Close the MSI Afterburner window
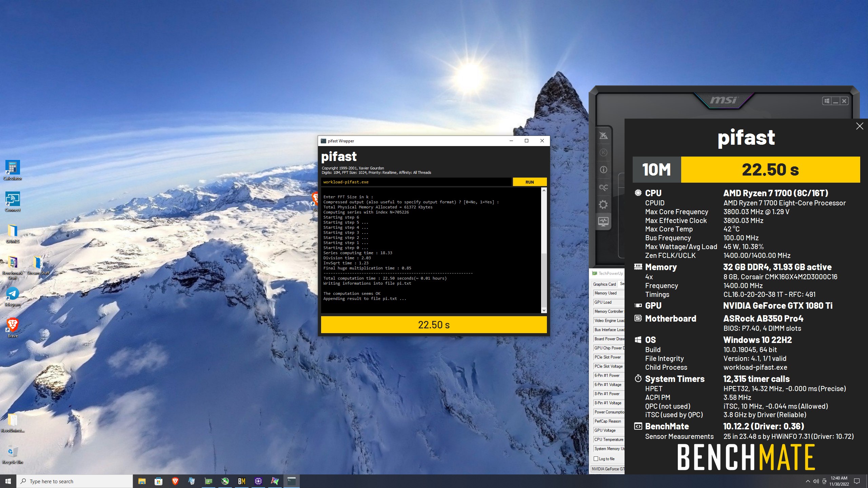The image size is (868, 488). click(844, 101)
